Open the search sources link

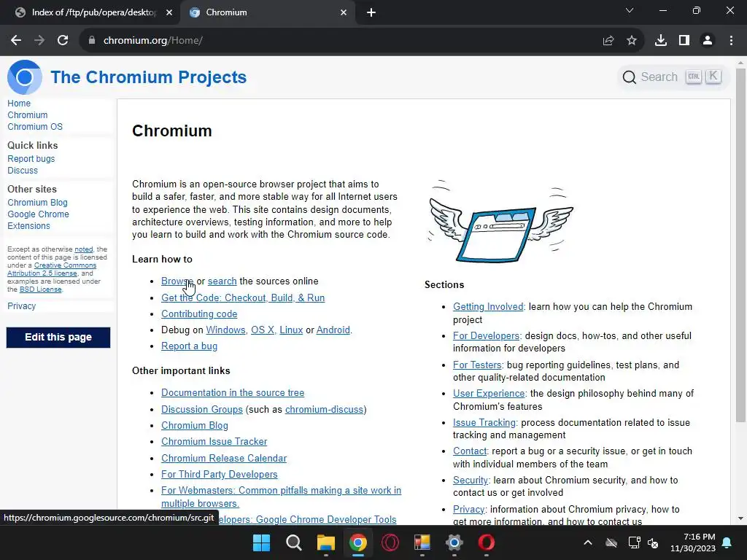222,281
